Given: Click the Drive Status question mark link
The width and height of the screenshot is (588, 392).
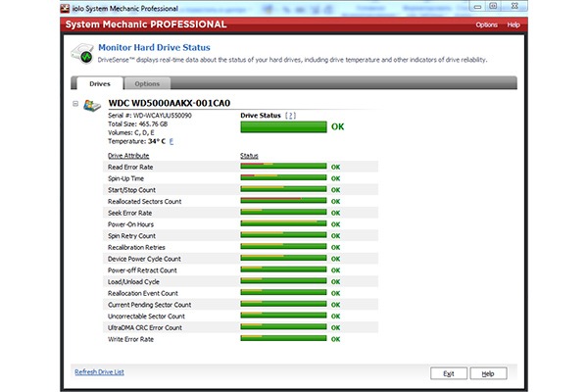Looking at the screenshot, I should [x=290, y=116].
